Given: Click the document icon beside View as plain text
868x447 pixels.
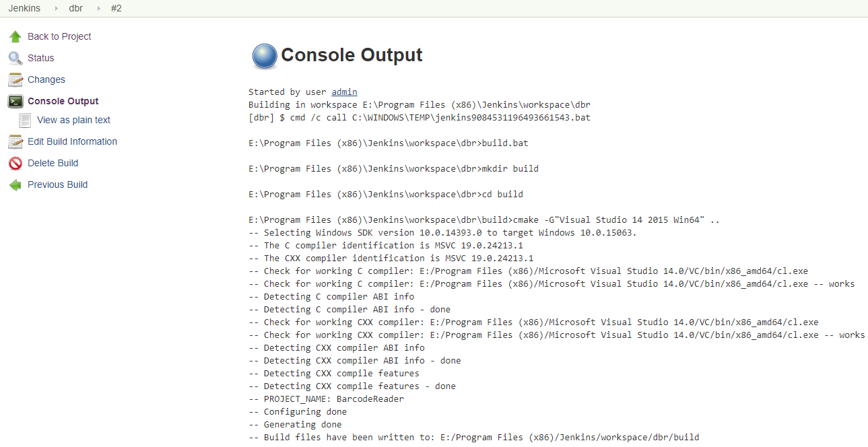Looking at the screenshot, I should [x=25, y=120].
